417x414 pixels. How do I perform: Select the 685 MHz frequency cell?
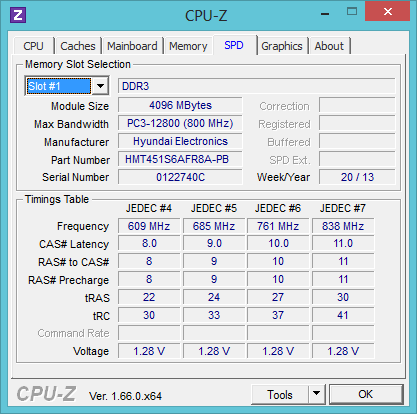(214, 226)
